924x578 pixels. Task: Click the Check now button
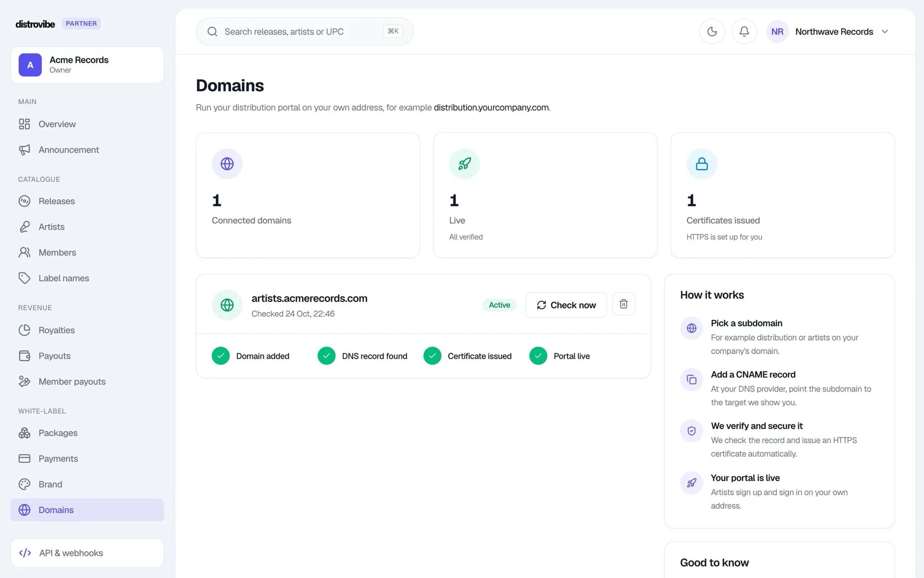point(566,305)
